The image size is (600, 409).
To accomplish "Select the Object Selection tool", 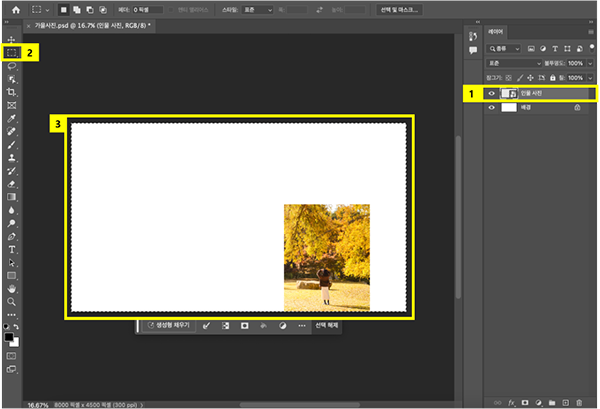I will (x=11, y=79).
